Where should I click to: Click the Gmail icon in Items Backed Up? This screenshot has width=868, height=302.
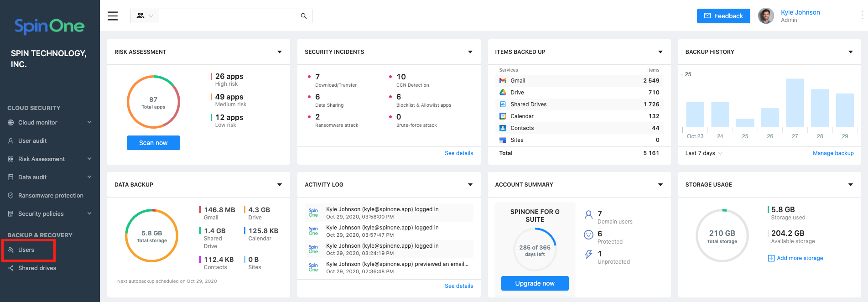[503, 81]
